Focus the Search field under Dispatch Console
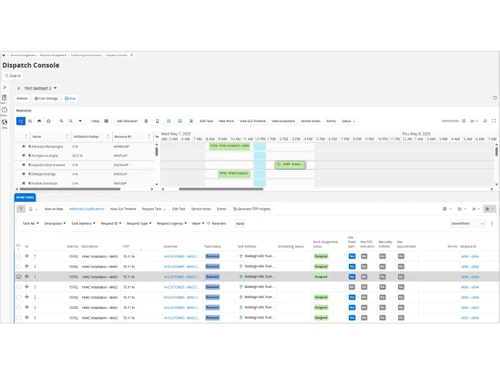 coord(13,76)
